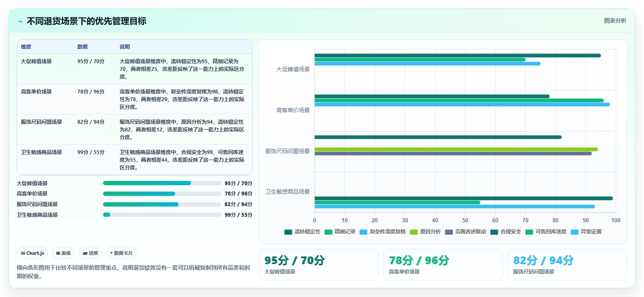Select the 卫生敏感商品场景 table row name
This screenshot has height=297, width=644.
[x=41, y=152]
